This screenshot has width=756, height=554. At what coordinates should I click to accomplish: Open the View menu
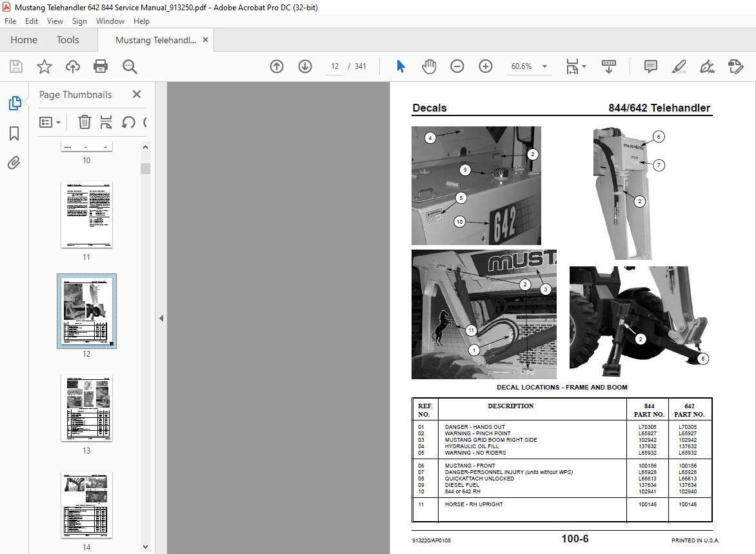pos(55,21)
